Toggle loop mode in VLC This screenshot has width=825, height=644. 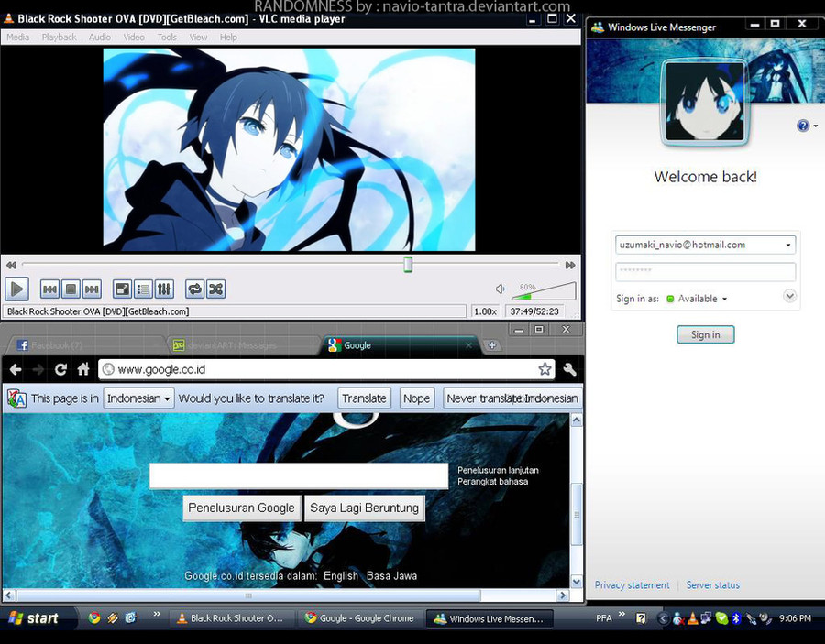click(x=194, y=289)
